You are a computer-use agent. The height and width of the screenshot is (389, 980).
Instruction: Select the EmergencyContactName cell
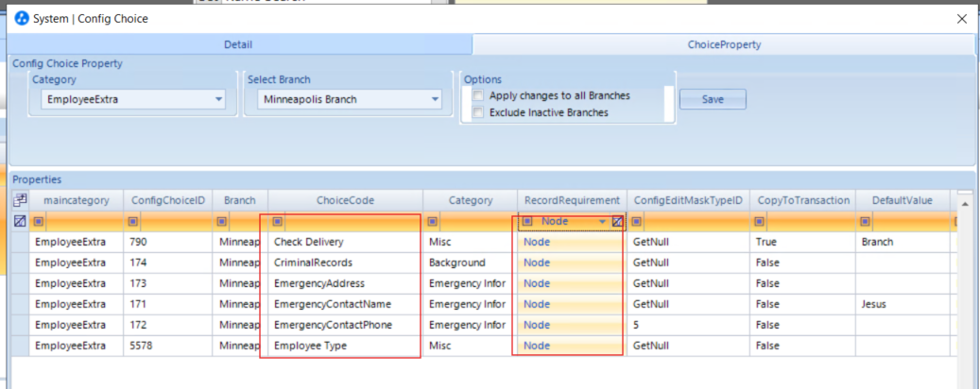346,304
